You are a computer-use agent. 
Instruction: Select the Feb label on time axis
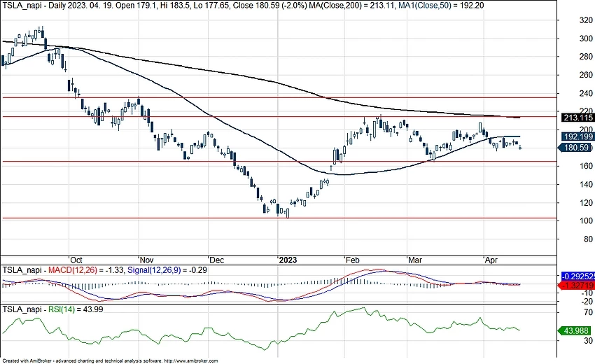coord(352,260)
